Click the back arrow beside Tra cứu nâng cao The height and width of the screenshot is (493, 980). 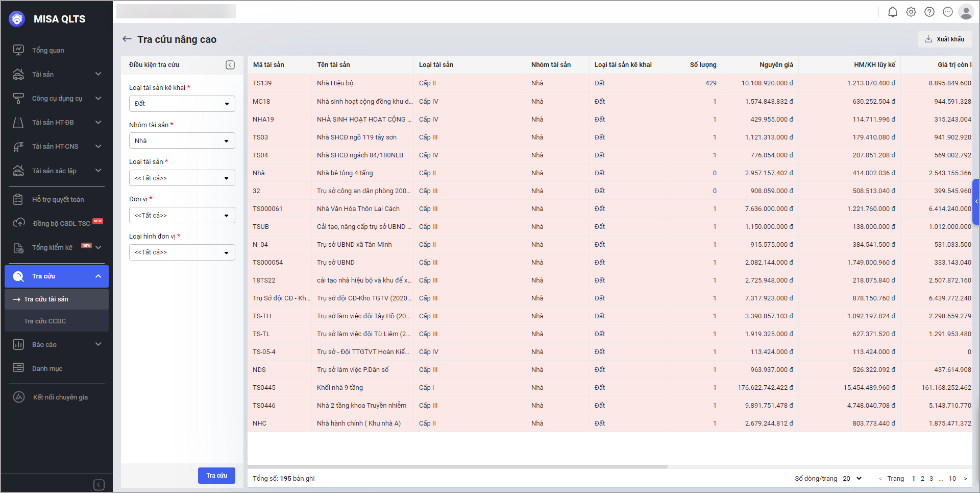(127, 39)
